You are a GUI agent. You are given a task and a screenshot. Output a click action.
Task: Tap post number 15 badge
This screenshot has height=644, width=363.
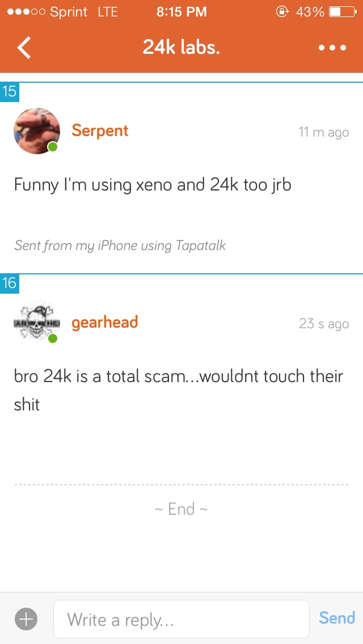(x=10, y=91)
